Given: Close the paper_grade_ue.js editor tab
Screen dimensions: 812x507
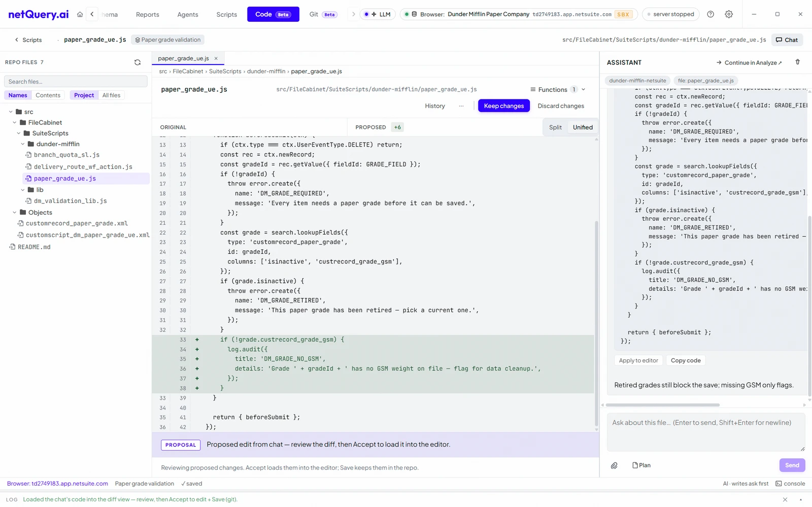Looking at the screenshot, I should tap(216, 58).
